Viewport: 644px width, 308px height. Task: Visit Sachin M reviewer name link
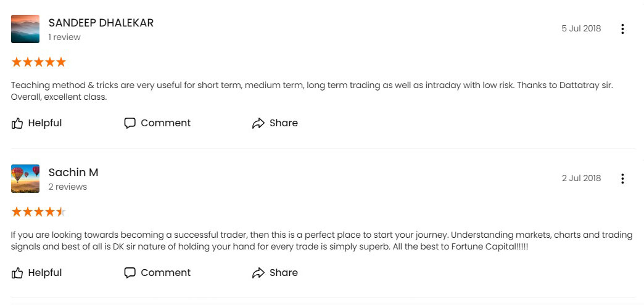[x=73, y=172]
